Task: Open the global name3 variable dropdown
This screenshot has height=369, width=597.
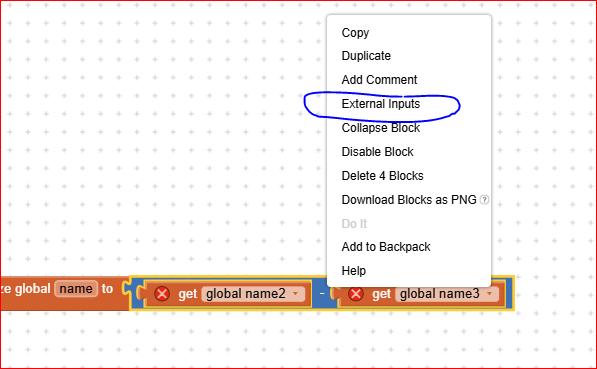Action: (x=447, y=294)
